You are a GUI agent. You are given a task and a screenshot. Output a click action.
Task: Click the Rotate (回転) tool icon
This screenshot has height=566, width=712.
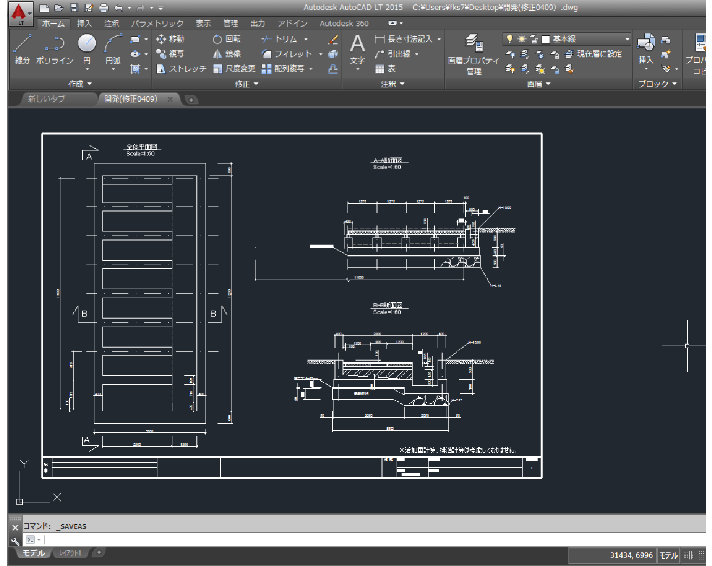coord(218,40)
